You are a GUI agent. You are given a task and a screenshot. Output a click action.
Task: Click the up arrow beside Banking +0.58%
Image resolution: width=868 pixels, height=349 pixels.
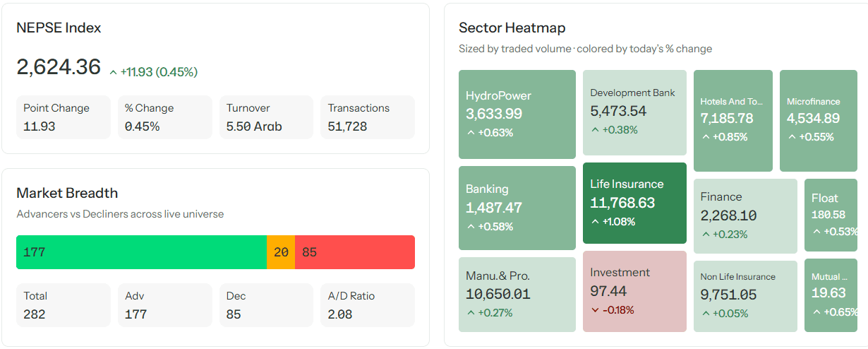pos(471,227)
